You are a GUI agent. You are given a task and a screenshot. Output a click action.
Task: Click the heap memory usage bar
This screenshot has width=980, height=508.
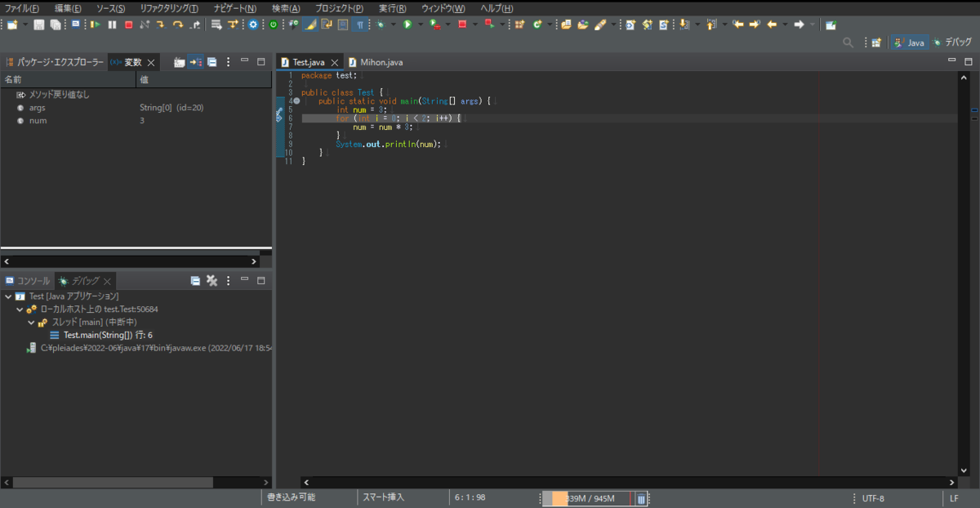point(586,498)
